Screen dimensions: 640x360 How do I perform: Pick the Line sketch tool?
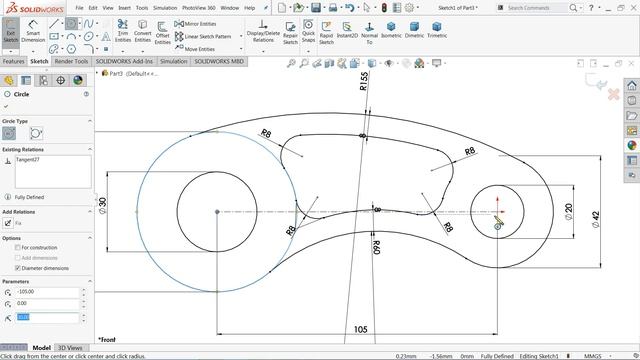(54, 24)
